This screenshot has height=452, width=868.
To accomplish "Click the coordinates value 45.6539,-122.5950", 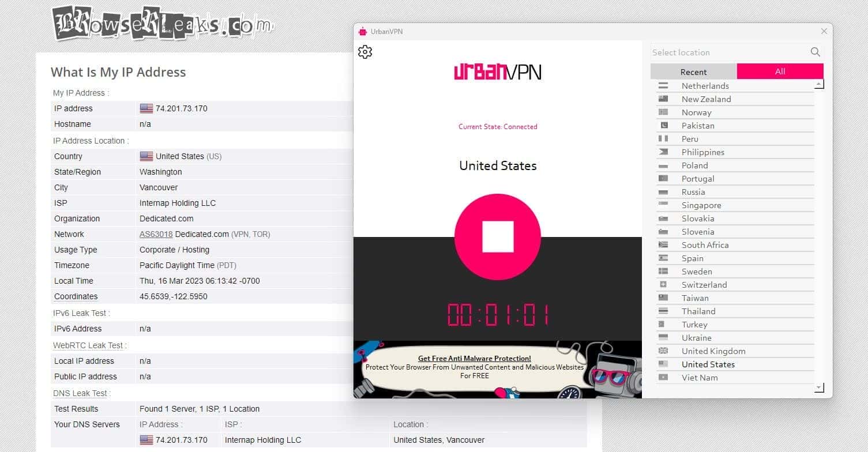I will click(174, 296).
